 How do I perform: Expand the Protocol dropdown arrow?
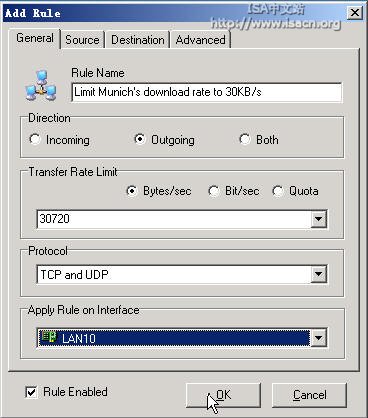318,274
